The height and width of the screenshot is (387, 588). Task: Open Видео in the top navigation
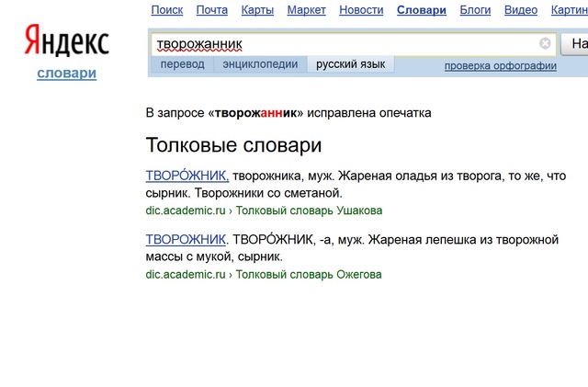click(521, 10)
